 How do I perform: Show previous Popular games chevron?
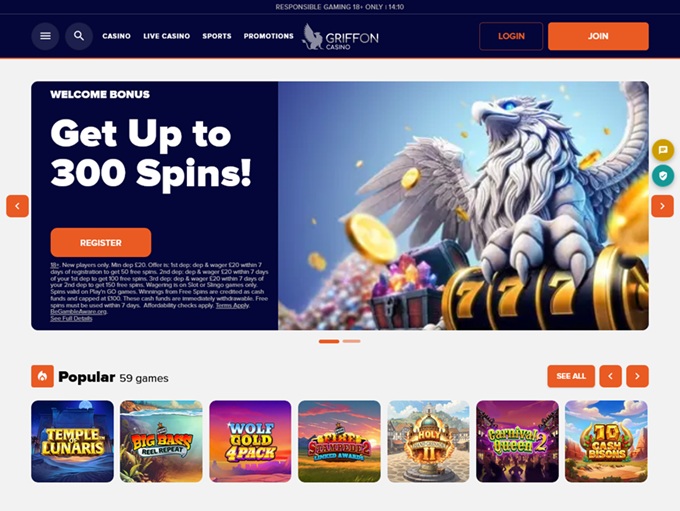(611, 376)
